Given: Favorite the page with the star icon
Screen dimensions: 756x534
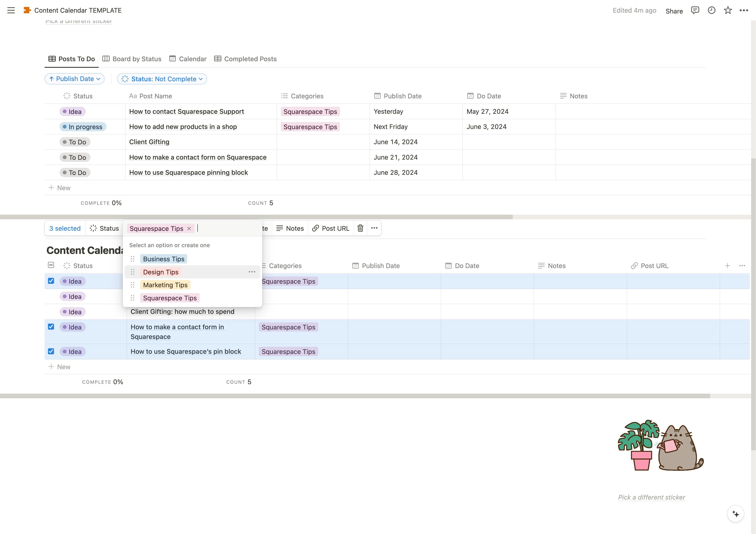Looking at the screenshot, I should pyautogui.click(x=728, y=10).
